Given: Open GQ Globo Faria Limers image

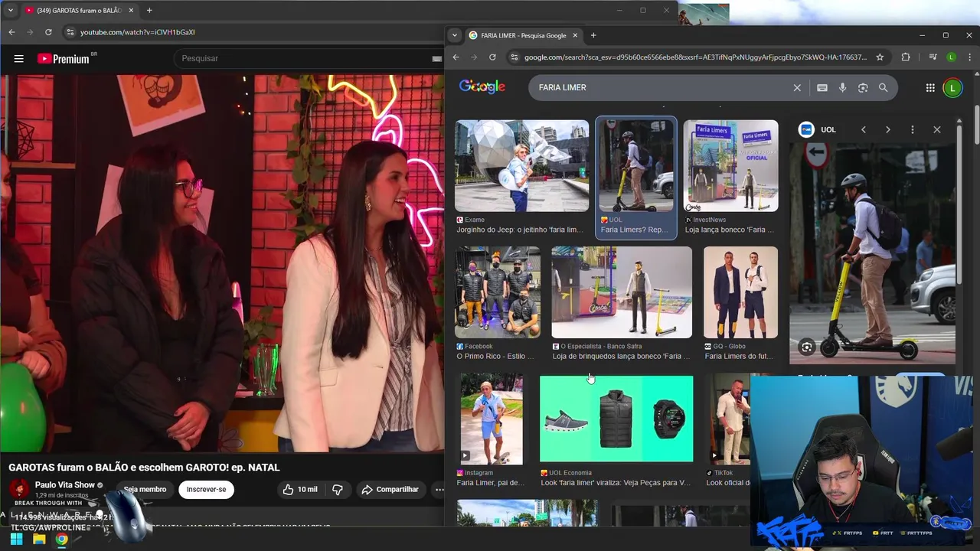Looking at the screenshot, I should click(x=740, y=292).
